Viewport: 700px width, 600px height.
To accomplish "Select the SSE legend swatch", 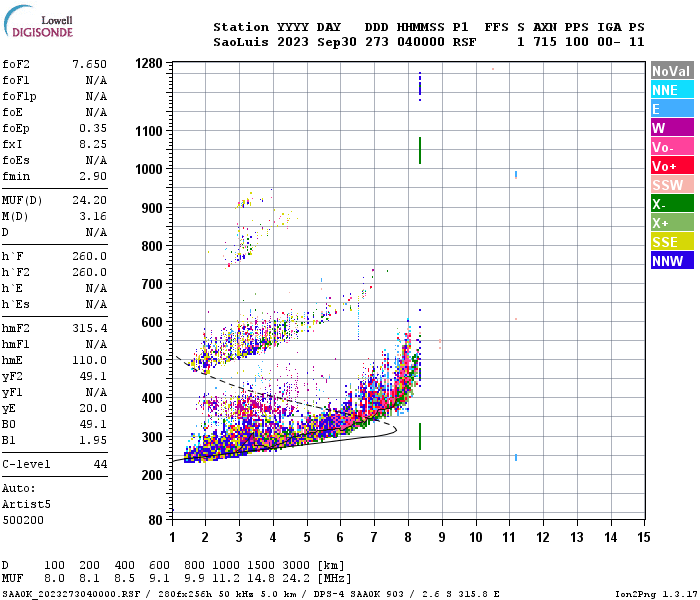I will tap(672, 242).
